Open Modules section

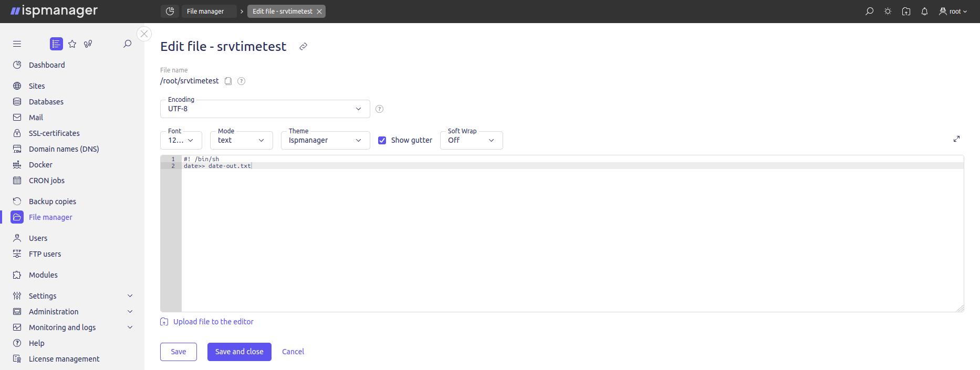click(x=43, y=275)
